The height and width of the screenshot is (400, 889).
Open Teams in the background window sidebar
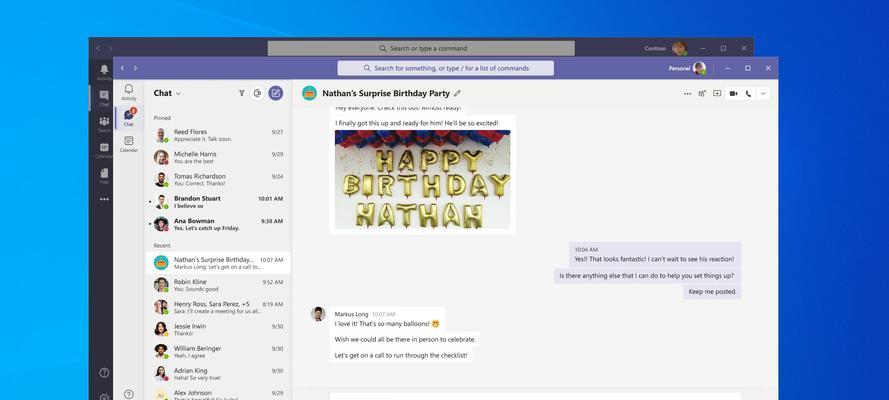tap(104, 124)
